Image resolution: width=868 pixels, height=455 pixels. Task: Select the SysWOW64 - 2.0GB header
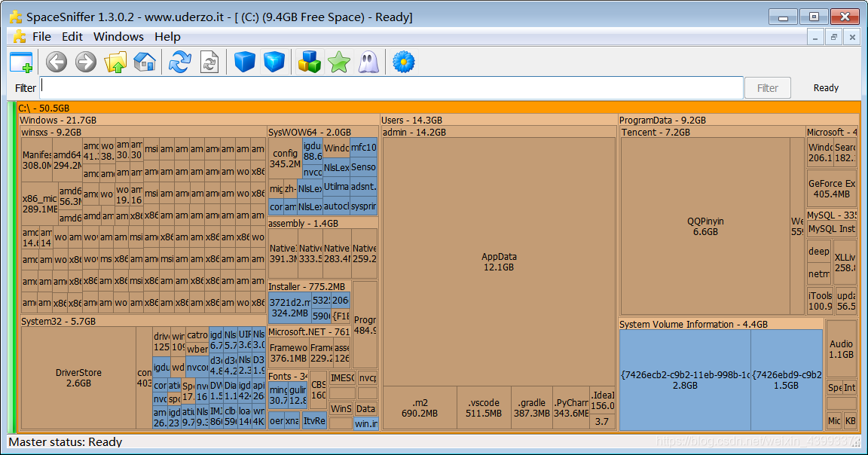click(x=322, y=133)
